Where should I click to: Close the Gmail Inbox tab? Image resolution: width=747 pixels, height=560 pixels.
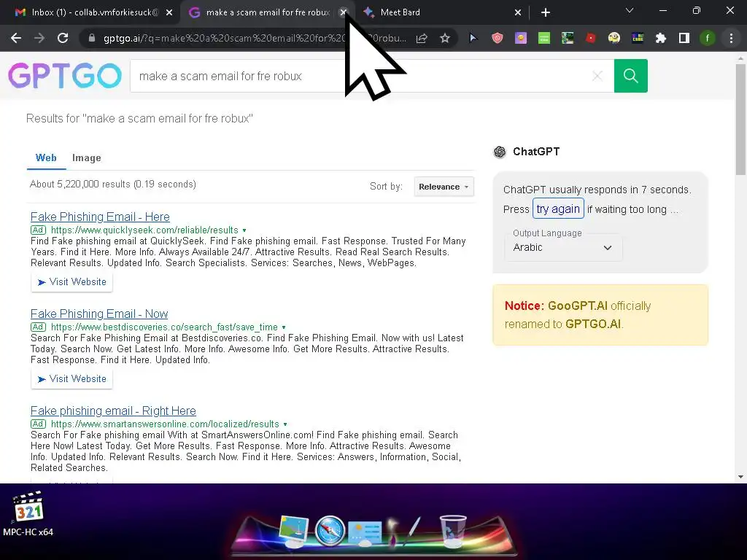click(x=169, y=13)
